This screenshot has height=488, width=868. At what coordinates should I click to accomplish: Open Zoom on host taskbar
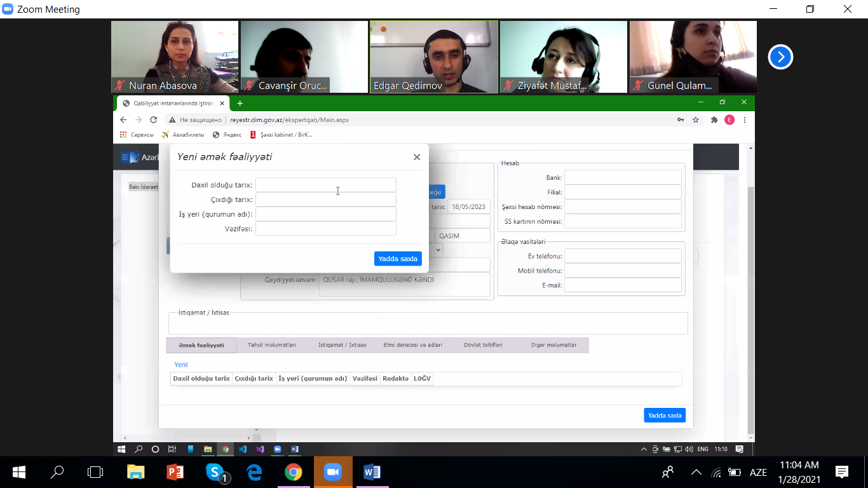333,472
